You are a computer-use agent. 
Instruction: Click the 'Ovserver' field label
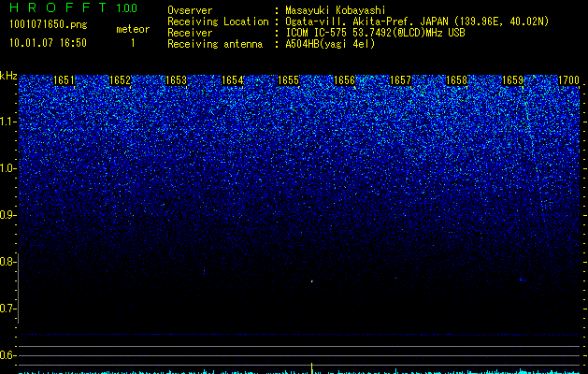click(x=190, y=10)
